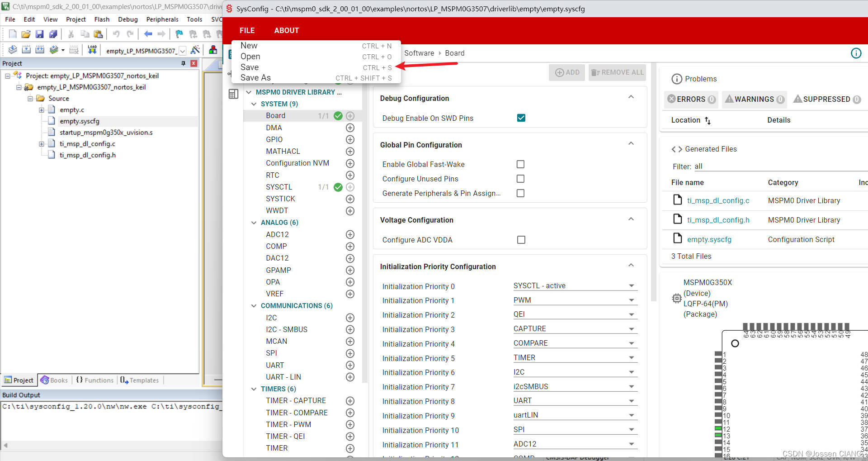Open Options for Target magic wand
Viewport: 868px width, 461px height.
195,50
